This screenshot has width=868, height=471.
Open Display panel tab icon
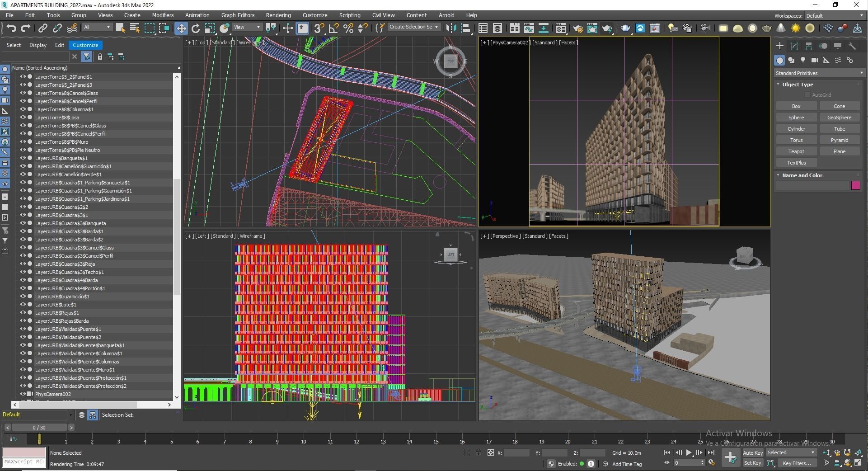838,46
